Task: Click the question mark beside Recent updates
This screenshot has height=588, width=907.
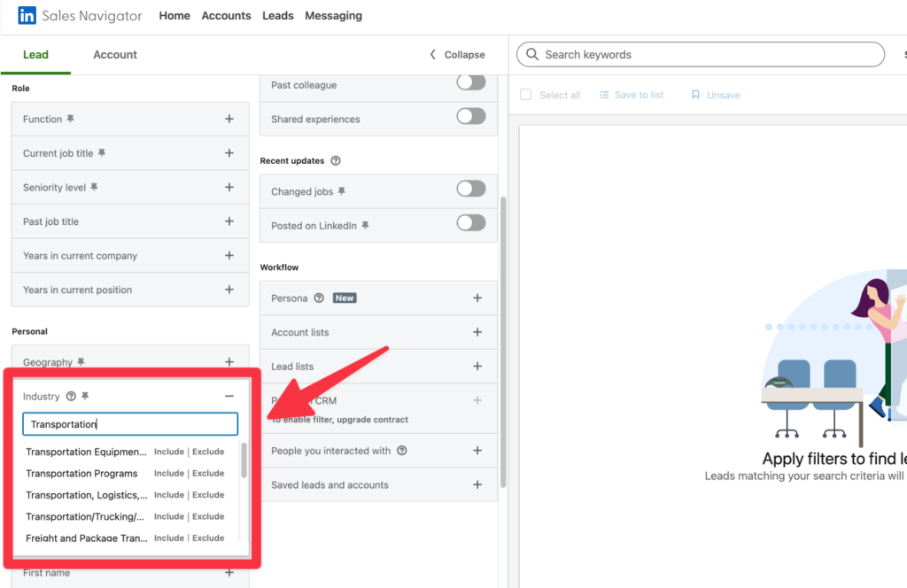Action: (x=335, y=160)
